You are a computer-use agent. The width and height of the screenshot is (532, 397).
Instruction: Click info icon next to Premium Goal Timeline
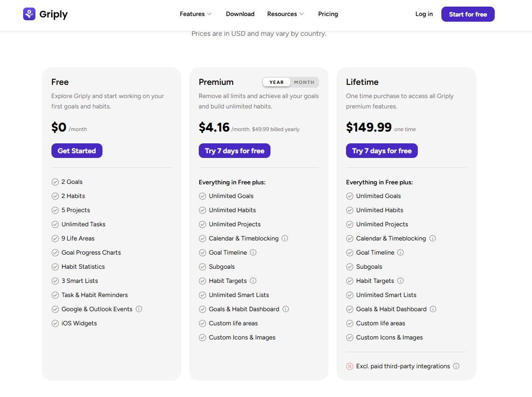coord(253,252)
